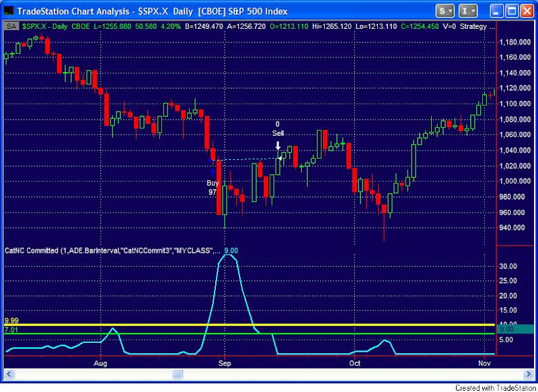The height and width of the screenshot is (392, 538).
Task: Click the 9.00 marker on indicator axis
Action: click(x=514, y=329)
